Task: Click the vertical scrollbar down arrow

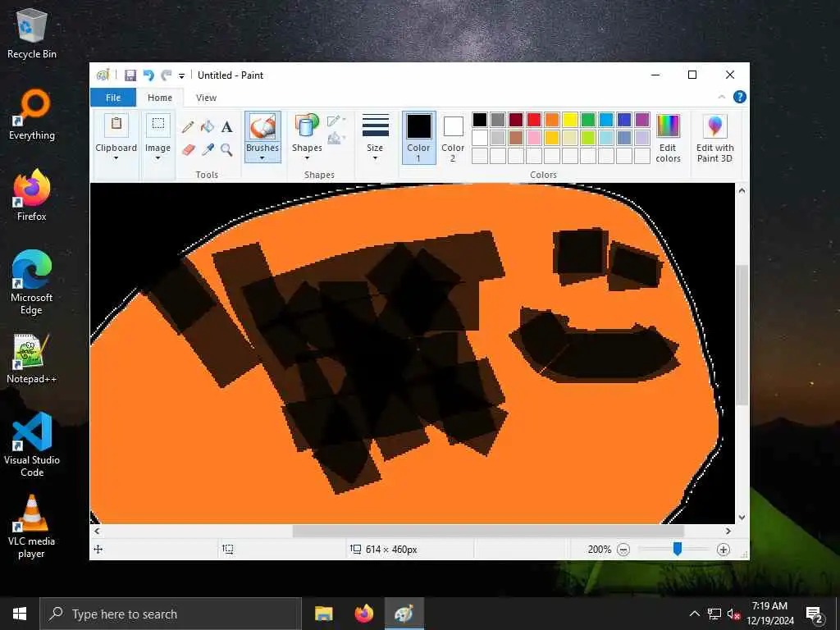Action: (x=742, y=518)
